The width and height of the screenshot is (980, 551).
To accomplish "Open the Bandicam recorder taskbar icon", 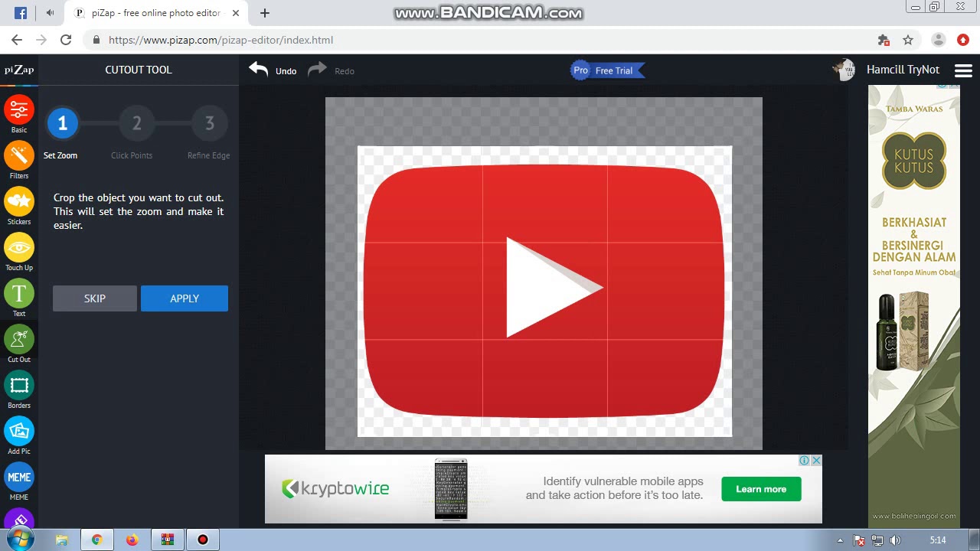I will (203, 540).
